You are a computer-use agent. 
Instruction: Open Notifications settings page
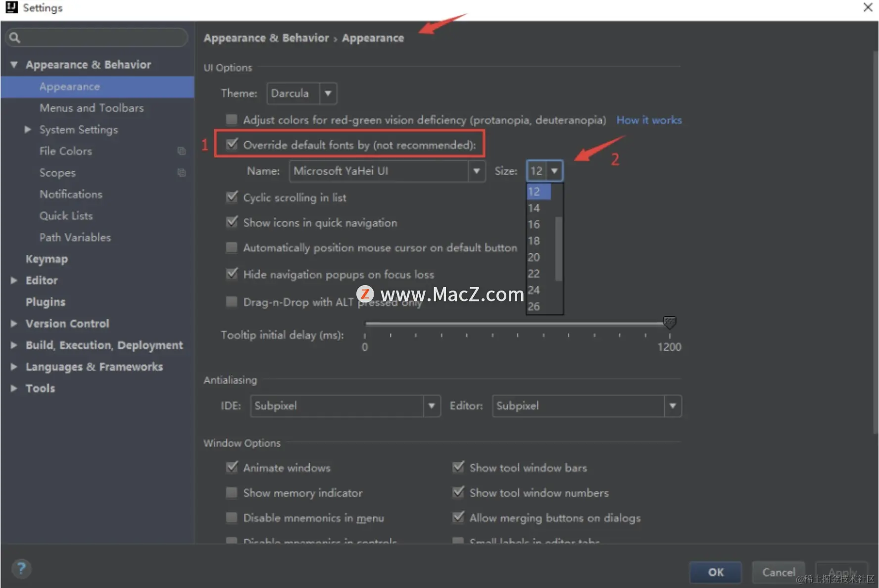click(x=71, y=195)
